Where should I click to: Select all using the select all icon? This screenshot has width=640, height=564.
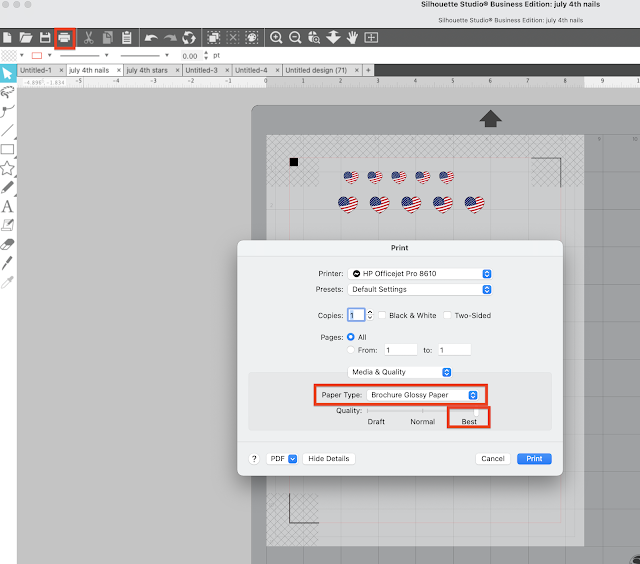click(x=213, y=38)
